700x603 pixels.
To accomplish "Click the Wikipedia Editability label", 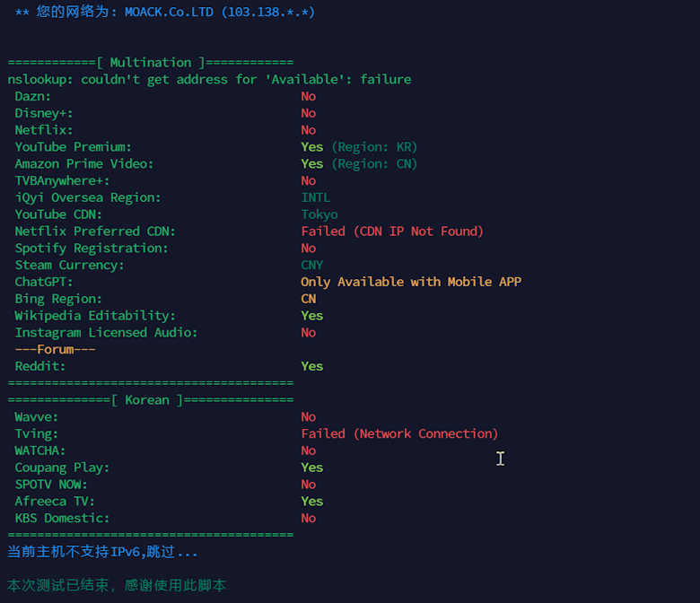I will coord(95,316).
